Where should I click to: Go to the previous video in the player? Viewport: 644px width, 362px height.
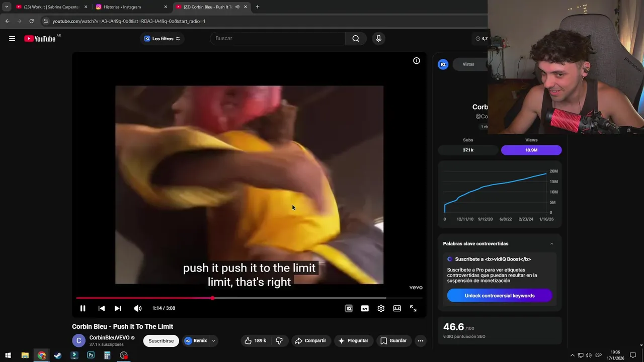click(101, 308)
